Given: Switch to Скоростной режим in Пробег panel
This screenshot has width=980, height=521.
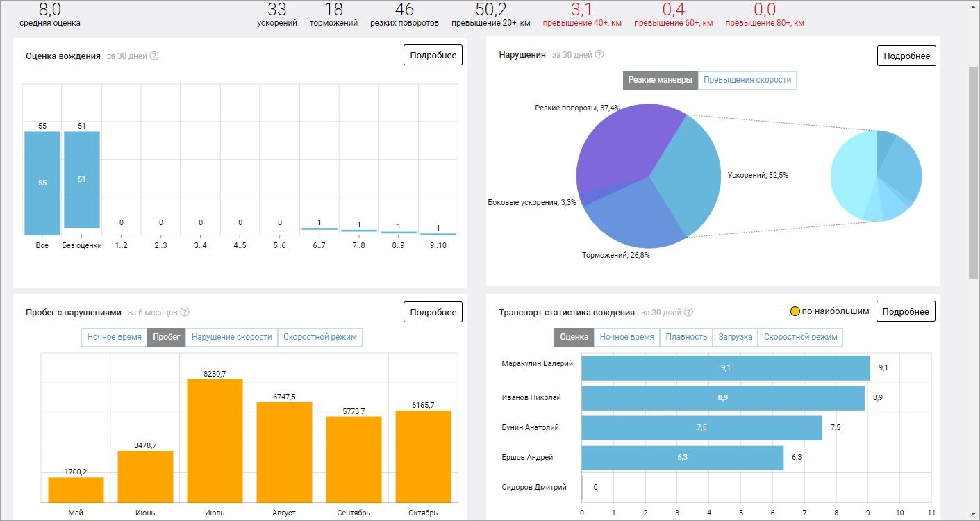Looking at the screenshot, I should pyautogui.click(x=320, y=337).
